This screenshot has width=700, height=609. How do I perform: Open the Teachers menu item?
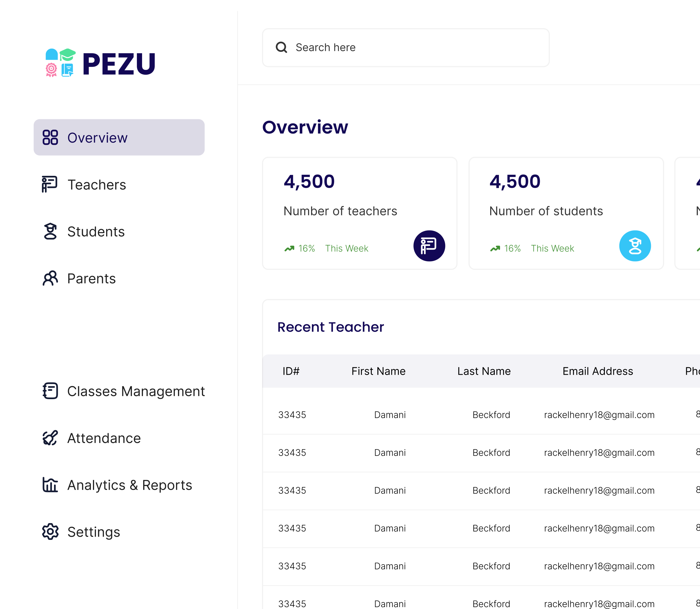[x=97, y=185]
